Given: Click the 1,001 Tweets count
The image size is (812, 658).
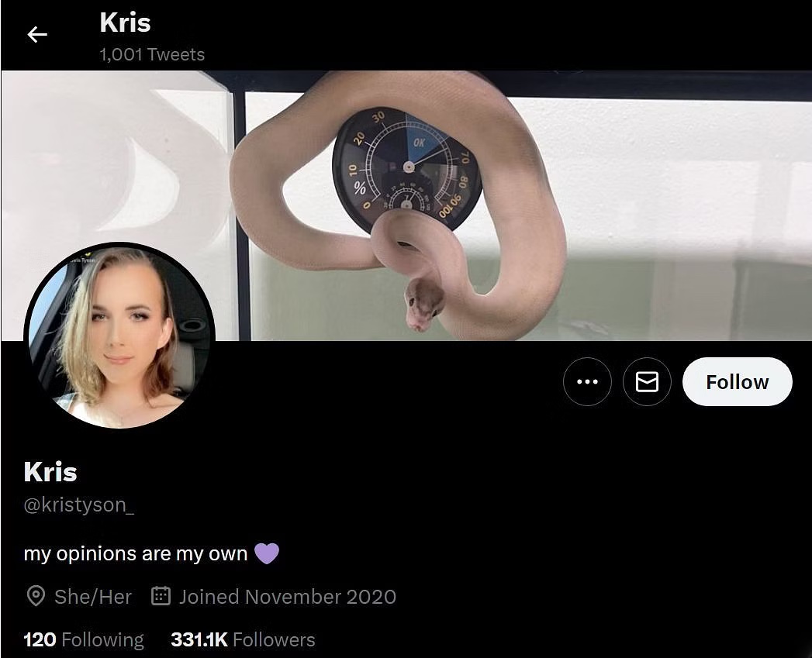Looking at the screenshot, I should [x=152, y=54].
